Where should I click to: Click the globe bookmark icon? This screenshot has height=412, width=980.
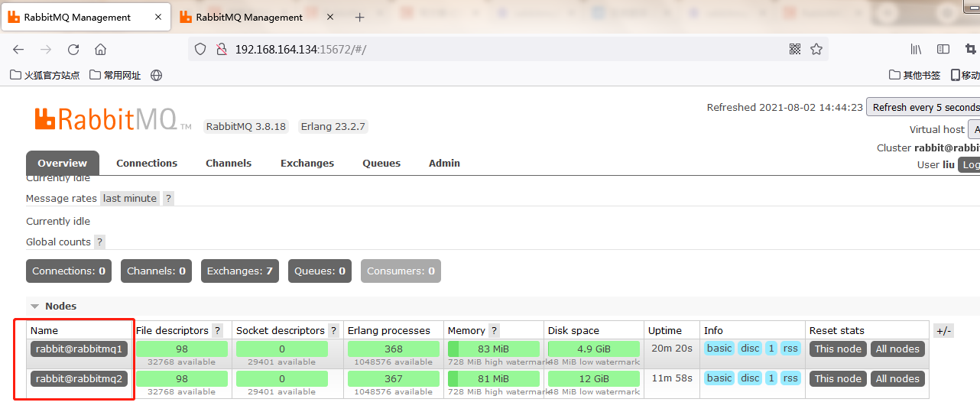157,75
